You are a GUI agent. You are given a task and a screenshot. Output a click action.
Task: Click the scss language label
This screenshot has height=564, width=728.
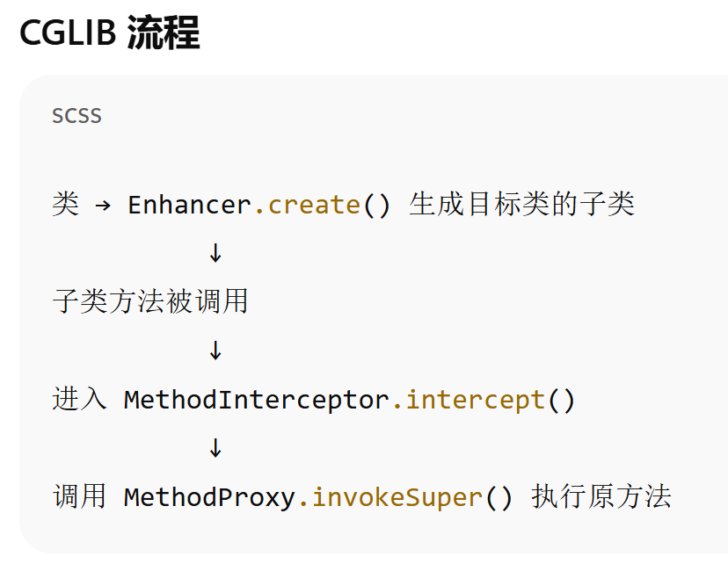click(x=76, y=116)
